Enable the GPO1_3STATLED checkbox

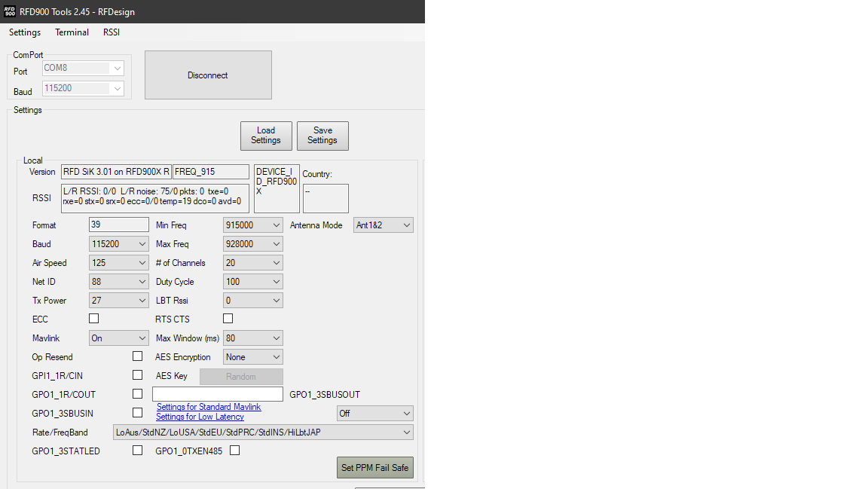click(137, 451)
